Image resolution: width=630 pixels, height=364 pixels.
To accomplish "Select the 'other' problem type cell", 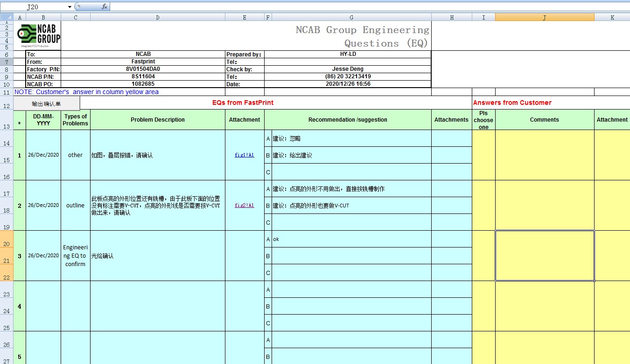I will 76,155.
